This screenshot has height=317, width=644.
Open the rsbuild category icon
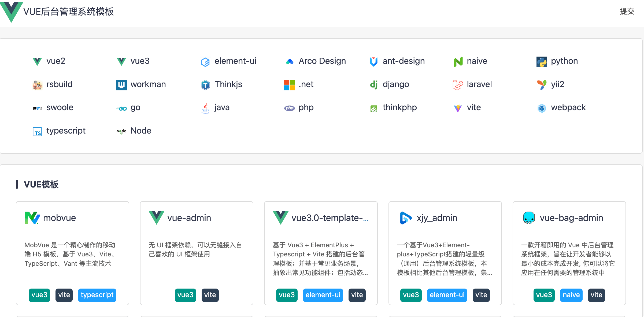37,85
